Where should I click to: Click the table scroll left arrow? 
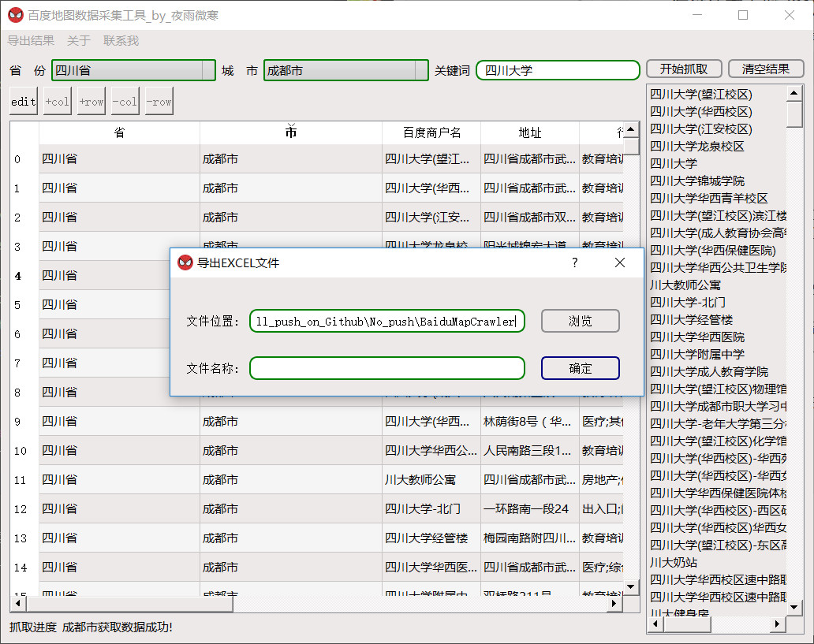18,604
